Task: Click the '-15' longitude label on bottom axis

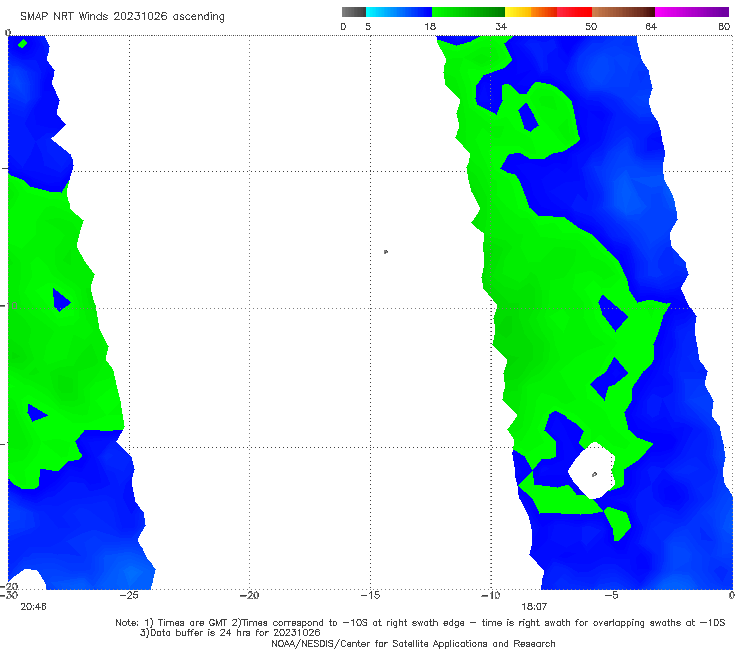Action: coord(370,595)
